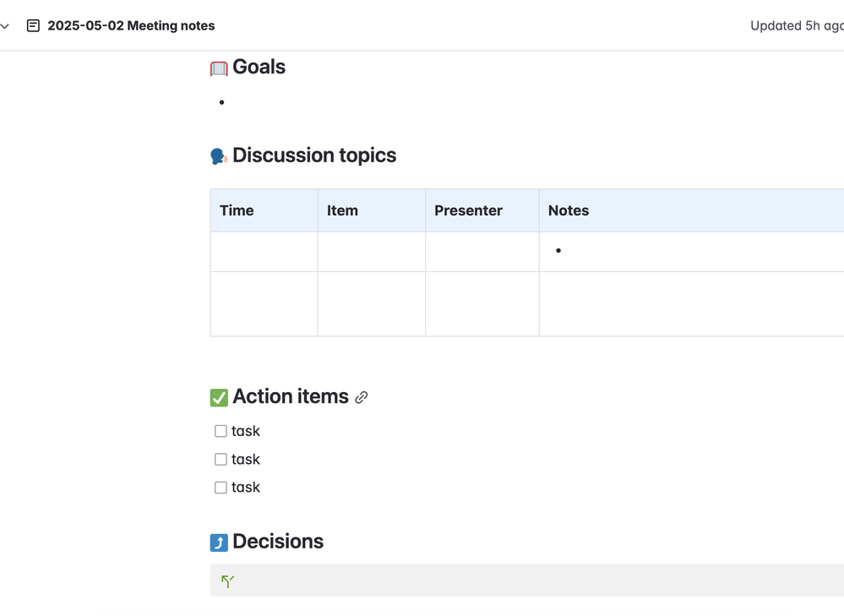Copy link to the Action items heading
The height and width of the screenshot is (616, 844).
[x=362, y=397]
